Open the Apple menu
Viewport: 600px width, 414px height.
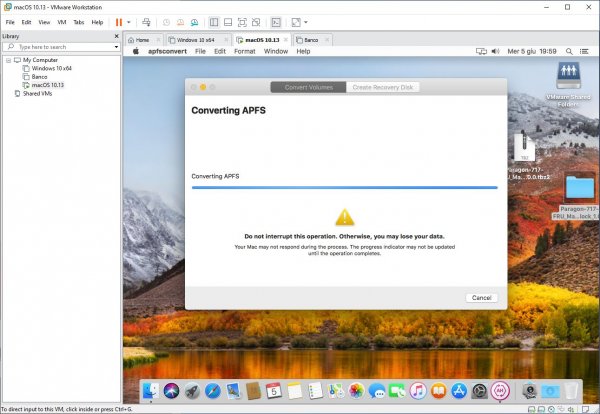[x=136, y=51]
